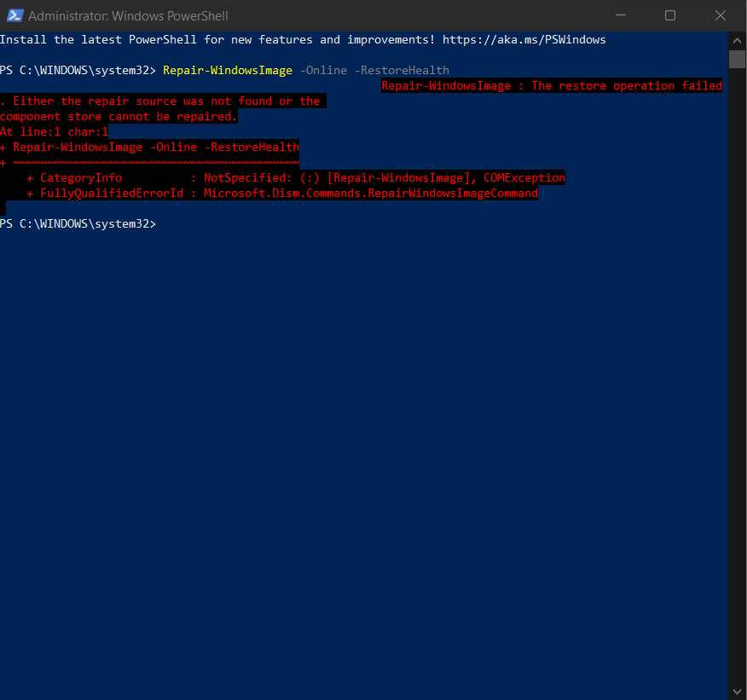Click the last PS C:\WINDOWS\system32> prompt
Screen dimensions: 747x700
coord(78,223)
